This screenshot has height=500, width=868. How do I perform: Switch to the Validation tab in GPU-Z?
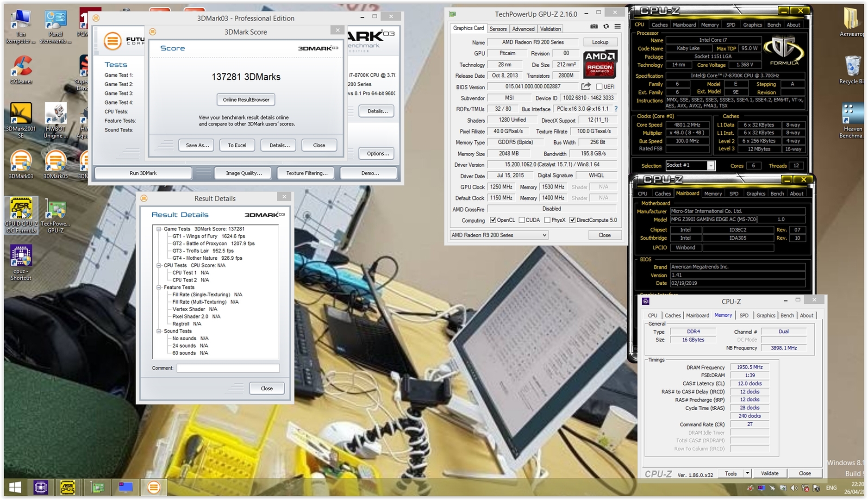[550, 29]
